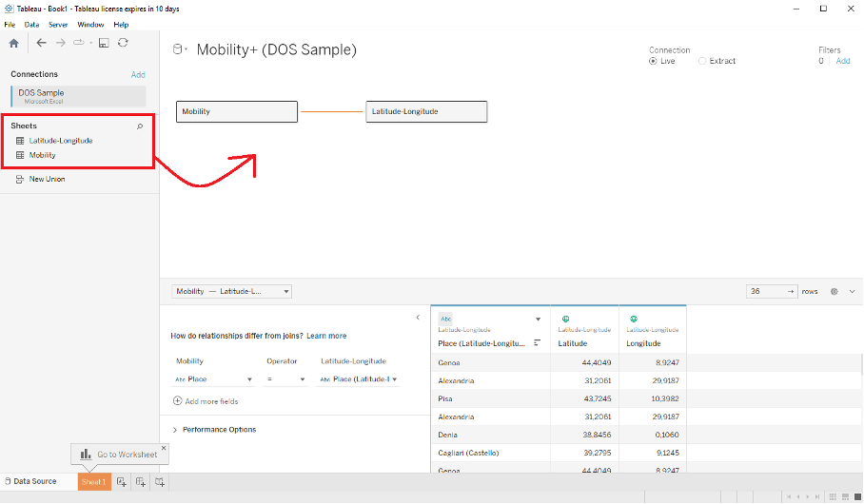The image size is (864, 504).
Task: Click the apply arrow in rows field
Action: click(x=791, y=291)
